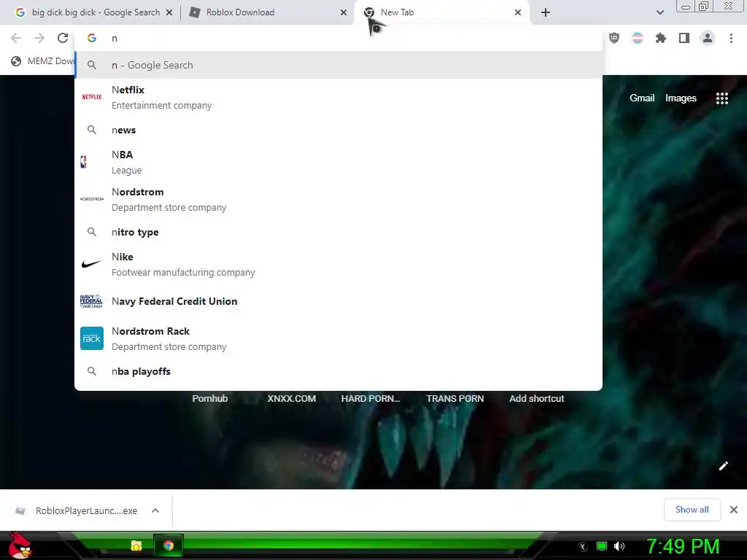Choose Navy Federal Credit Union suggestion
The width and height of the screenshot is (747, 560).
click(338, 301)
